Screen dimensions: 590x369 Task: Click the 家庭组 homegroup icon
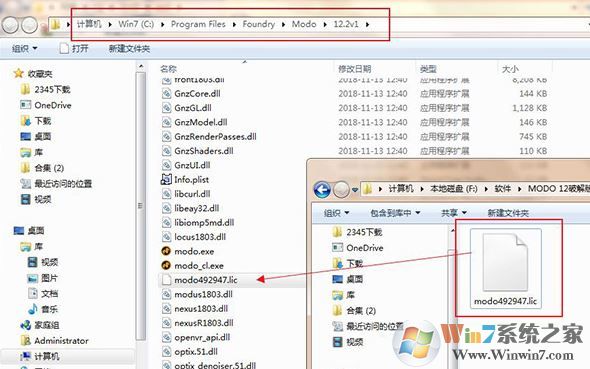(x=26, y=325)
